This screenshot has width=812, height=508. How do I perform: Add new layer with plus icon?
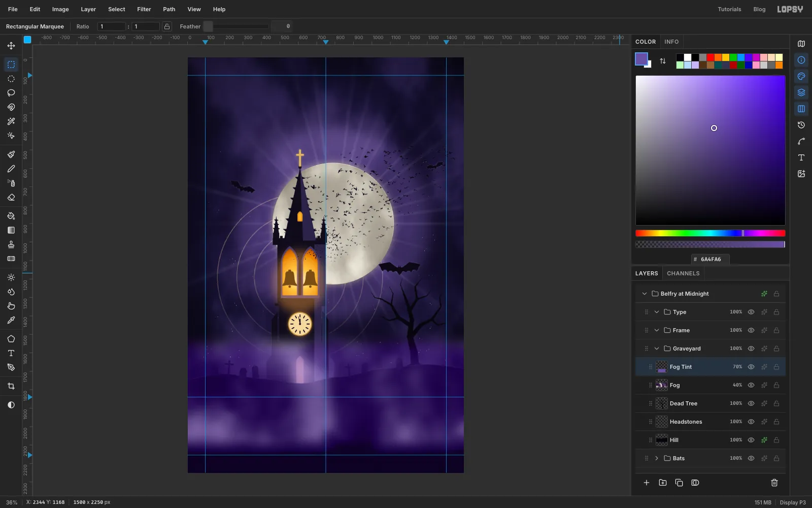647,483
